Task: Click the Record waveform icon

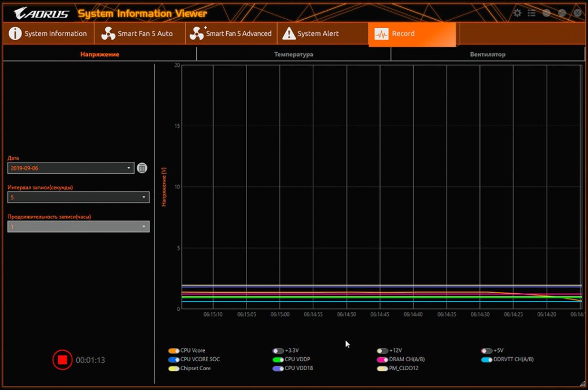Action: click(x=382, y=34)
